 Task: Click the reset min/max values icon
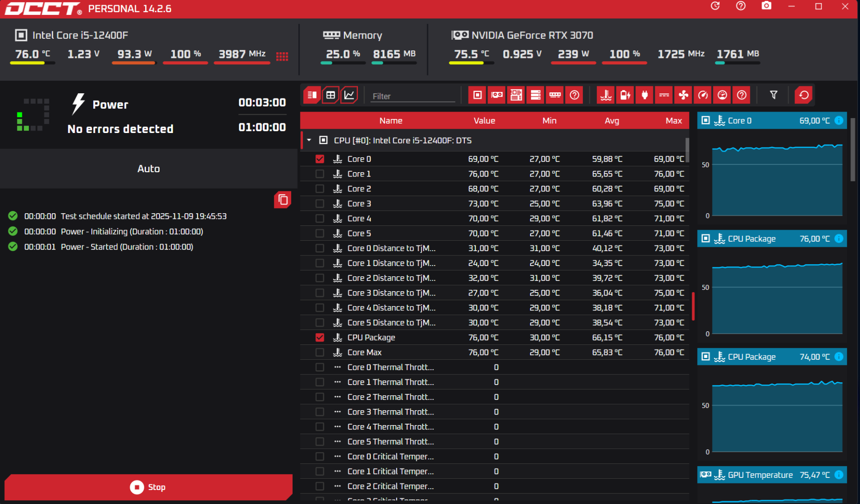pyautogui.click(x=804, y=95)
